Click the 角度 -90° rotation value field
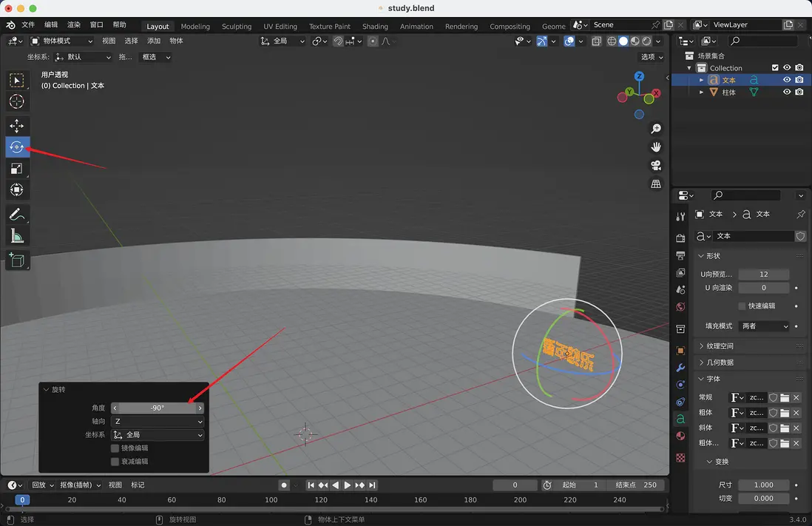Viewport: 812px width, 526px height. point(158,408)
